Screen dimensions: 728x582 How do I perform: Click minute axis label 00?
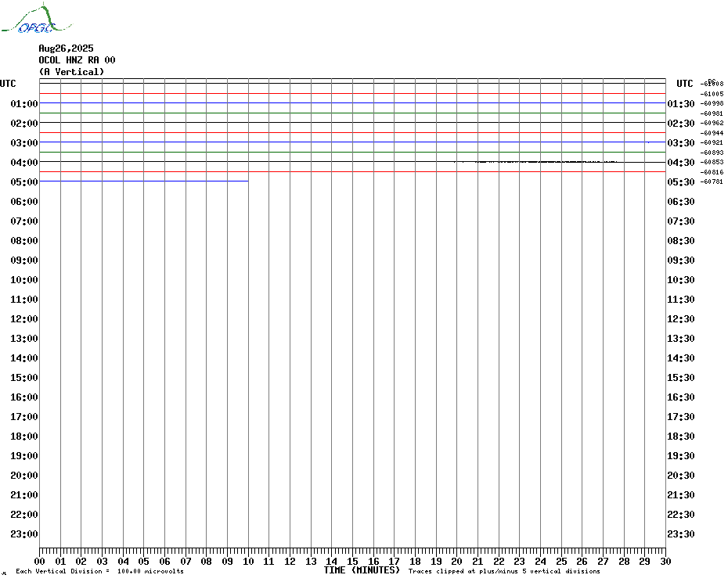point(39,561)
